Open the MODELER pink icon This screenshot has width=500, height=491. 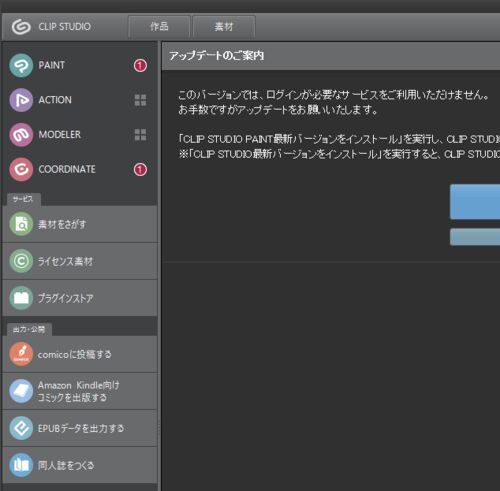tap(21, 135)
